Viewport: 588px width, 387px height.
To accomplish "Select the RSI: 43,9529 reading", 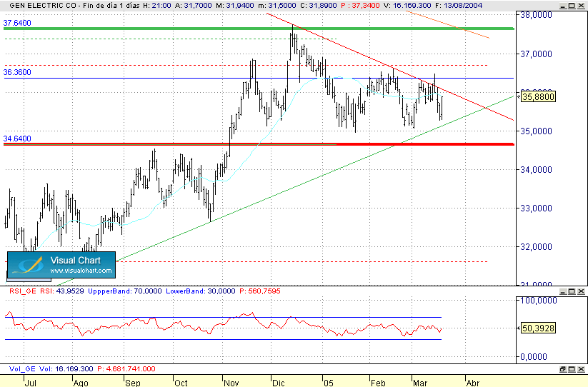I will click(63, 291).
